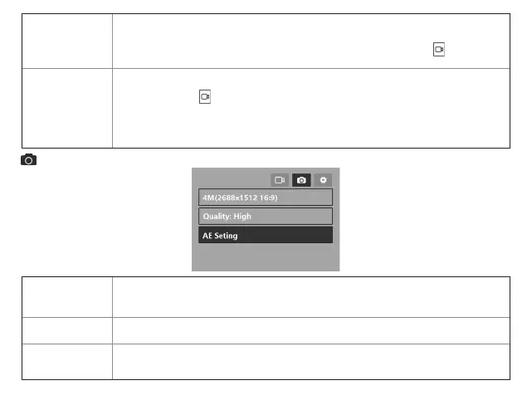Click the left cell in lower table's middle row

tap(67, 330)
